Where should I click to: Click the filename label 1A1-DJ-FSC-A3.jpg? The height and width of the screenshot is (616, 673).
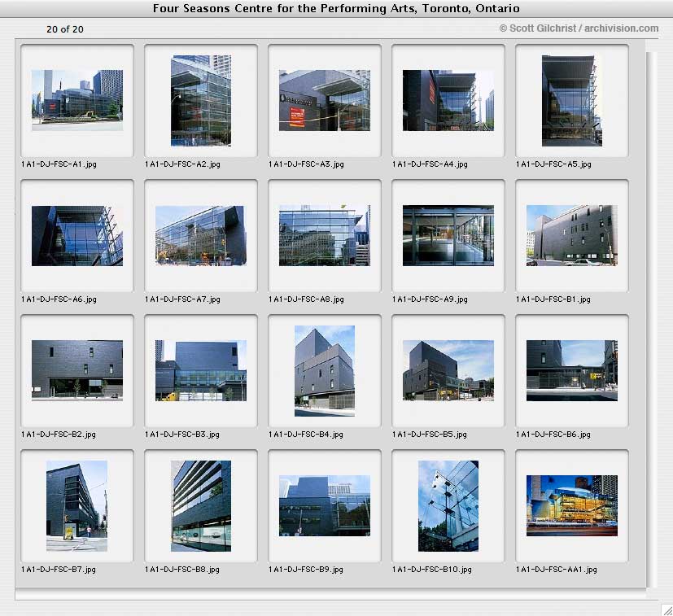[306, 164]
